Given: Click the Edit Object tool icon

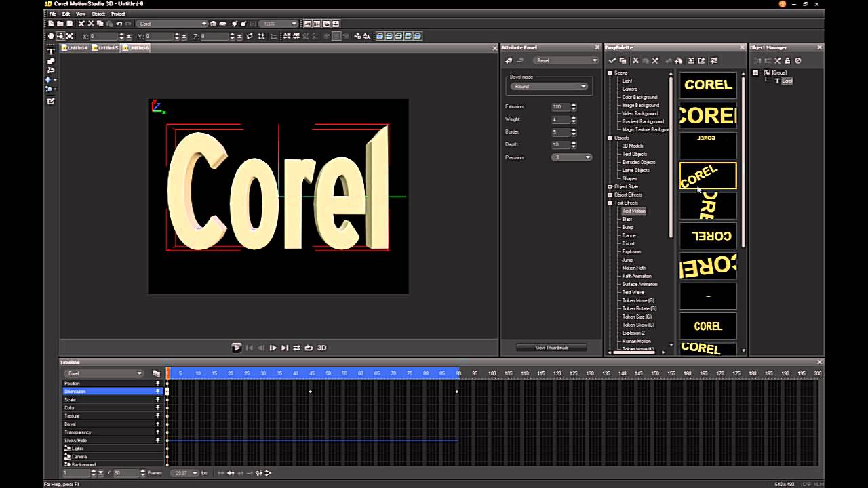Looking at the screenshot, I should click(51, 101).
